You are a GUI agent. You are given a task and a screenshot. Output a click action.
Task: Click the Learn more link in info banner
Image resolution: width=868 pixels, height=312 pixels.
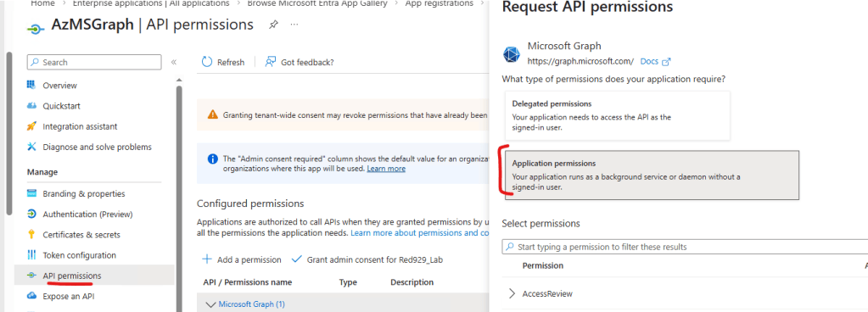[386, 168]
